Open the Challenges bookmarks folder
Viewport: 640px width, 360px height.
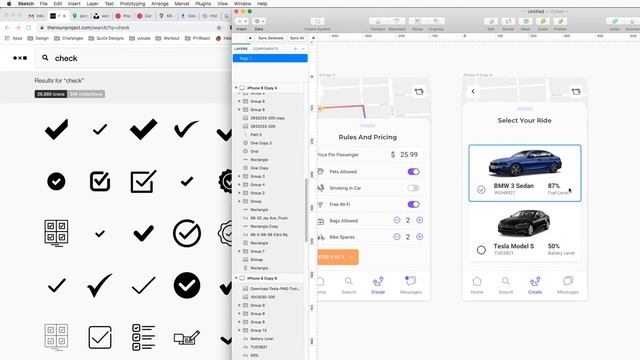pyautogui.click(x=69, y=38)
